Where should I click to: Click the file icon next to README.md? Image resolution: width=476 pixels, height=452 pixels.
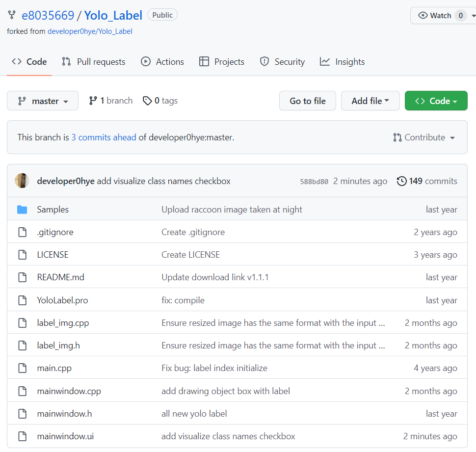tap(23, 277)
